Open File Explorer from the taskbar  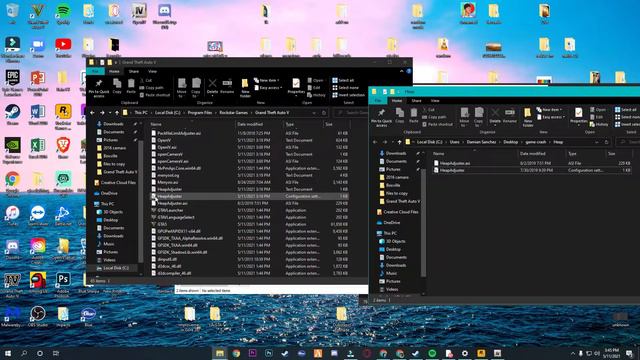[x=220, y=353]
